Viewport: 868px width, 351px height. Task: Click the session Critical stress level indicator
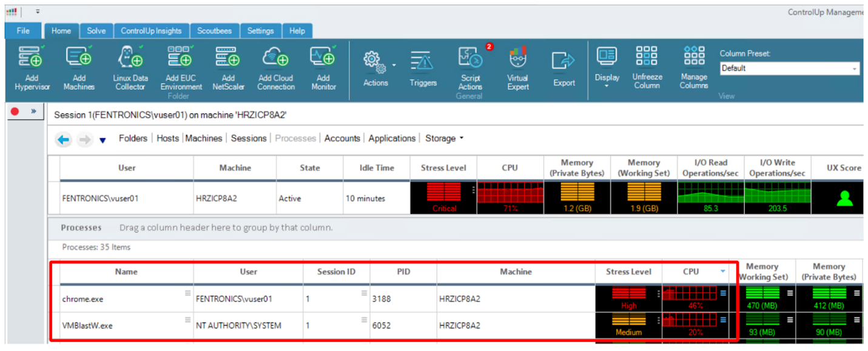(443, 198)
